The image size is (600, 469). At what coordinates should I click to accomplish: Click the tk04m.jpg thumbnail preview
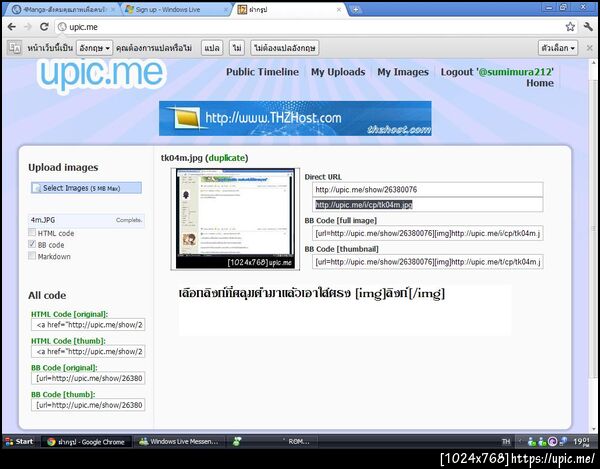(x=235, y=219)
